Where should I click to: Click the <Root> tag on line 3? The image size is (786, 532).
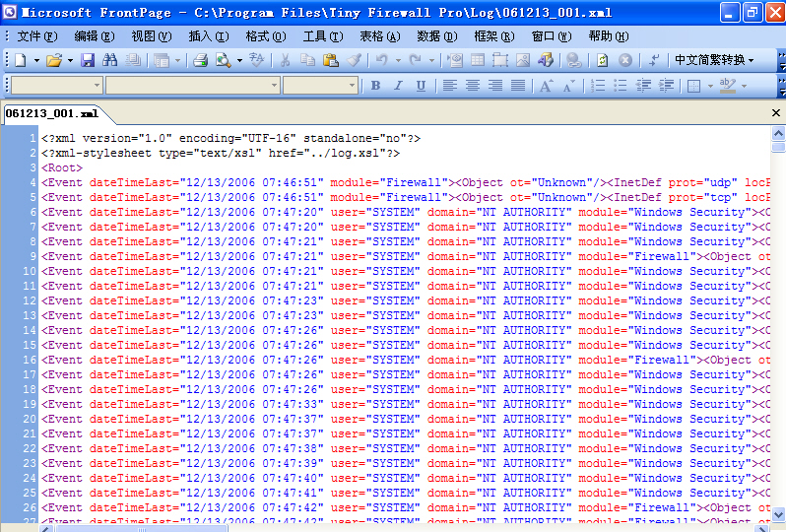click(x=62, y=167)
